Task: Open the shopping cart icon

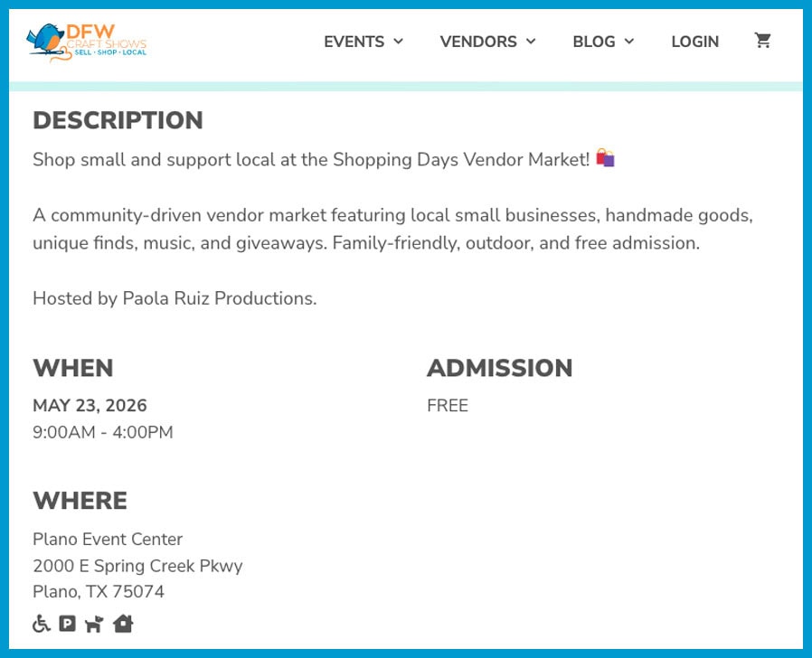Action: (x=762, y=41)
